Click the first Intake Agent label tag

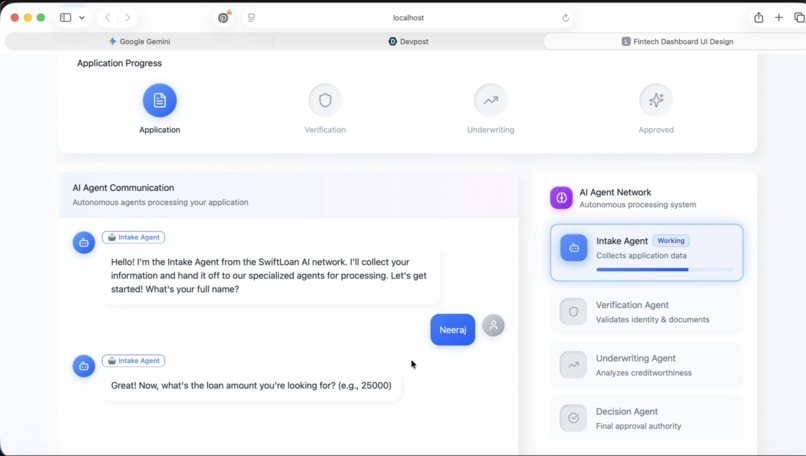(134, 237)
